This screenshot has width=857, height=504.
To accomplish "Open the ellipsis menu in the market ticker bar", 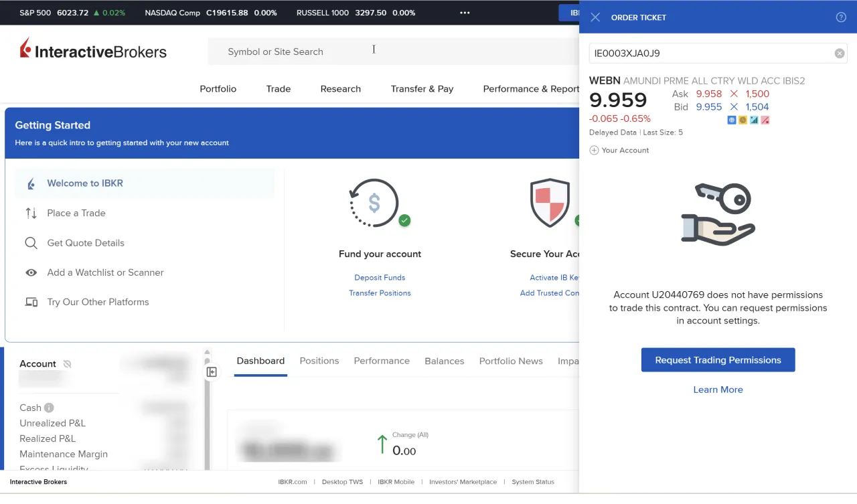I will point(465,12).
